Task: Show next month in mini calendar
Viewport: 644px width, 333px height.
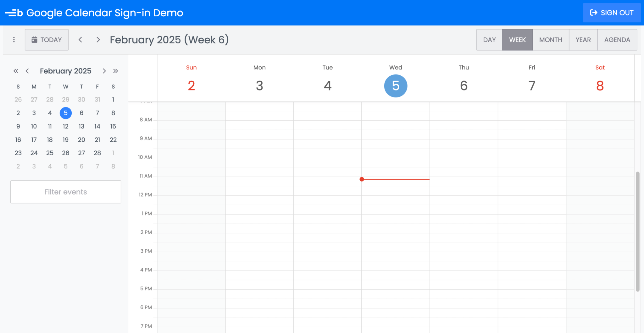Action: point(104,71)
